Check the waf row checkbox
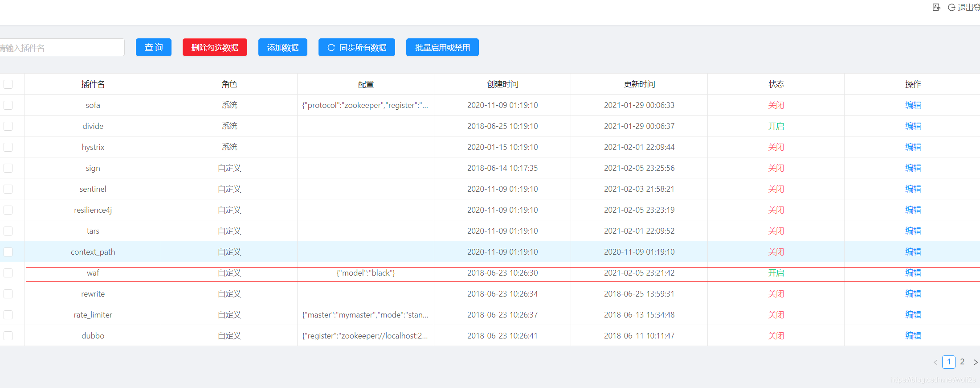 pyautogui.click(x=8, y=273)
